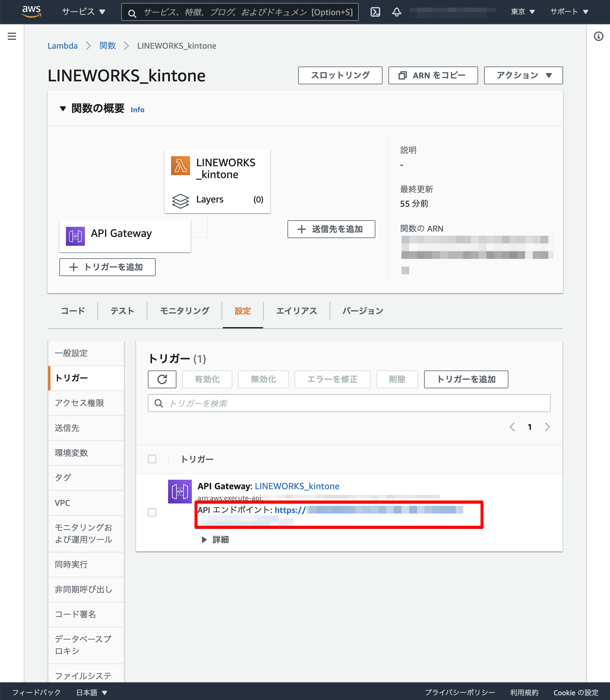Click the refresh triggers button
Viewport: 610px width, 700px height.
[162, 379]
